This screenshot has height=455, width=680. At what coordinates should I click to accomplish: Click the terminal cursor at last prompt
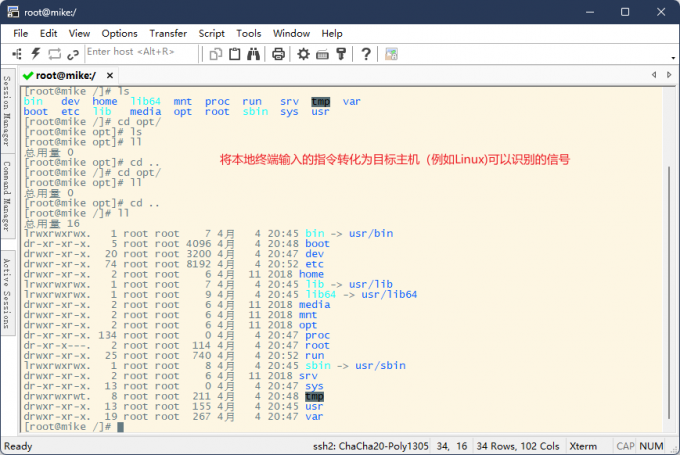pos(121,427)
